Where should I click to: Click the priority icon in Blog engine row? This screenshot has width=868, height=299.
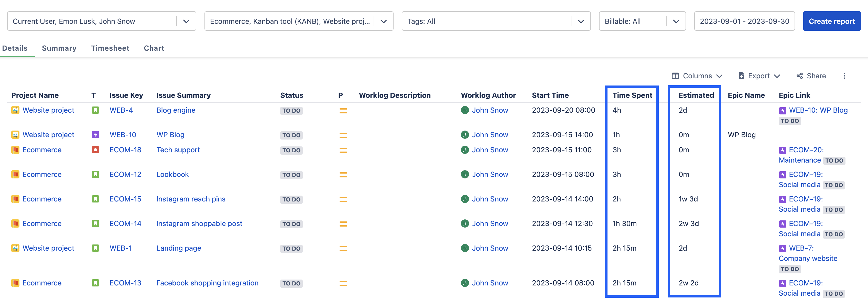coord(343,111)
